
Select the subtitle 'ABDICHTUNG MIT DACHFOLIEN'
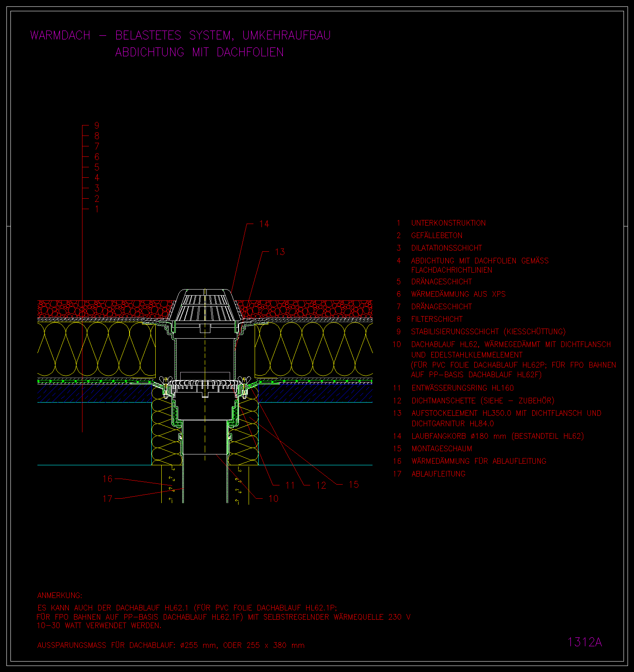[200, 52]
